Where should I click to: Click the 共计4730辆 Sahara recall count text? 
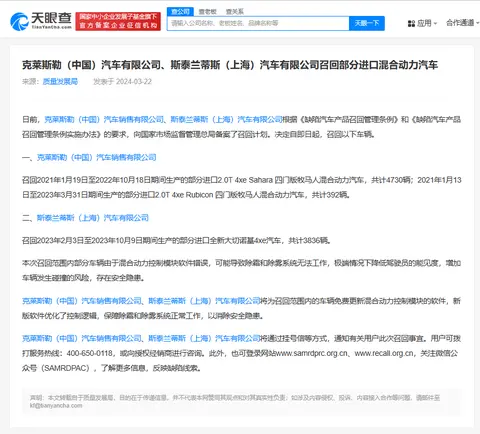tap(391, 180)
